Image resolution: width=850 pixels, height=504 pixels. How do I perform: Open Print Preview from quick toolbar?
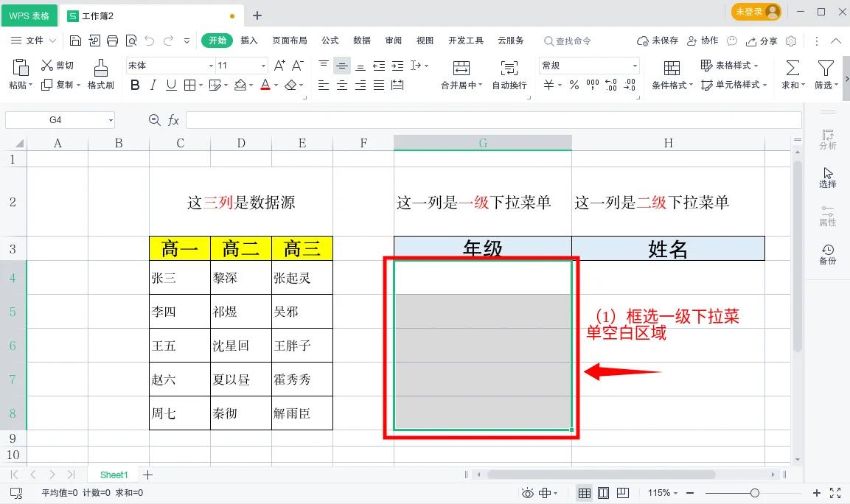131,41
